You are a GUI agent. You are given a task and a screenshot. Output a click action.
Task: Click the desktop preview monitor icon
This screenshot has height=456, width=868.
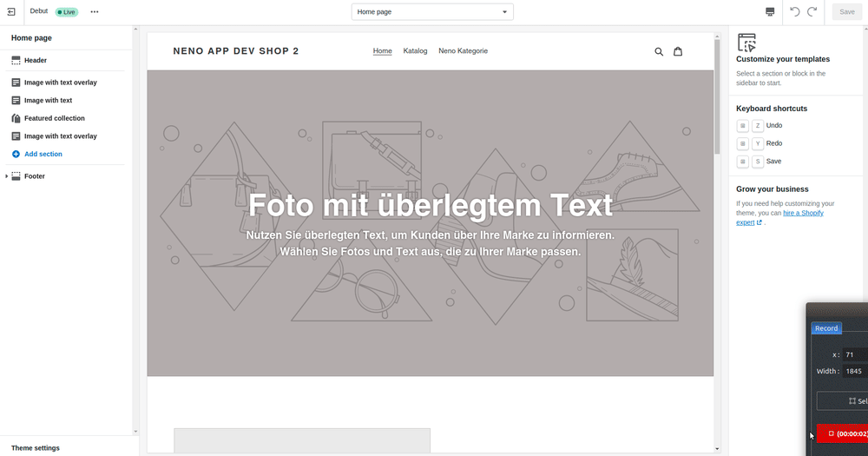point(769,11)
